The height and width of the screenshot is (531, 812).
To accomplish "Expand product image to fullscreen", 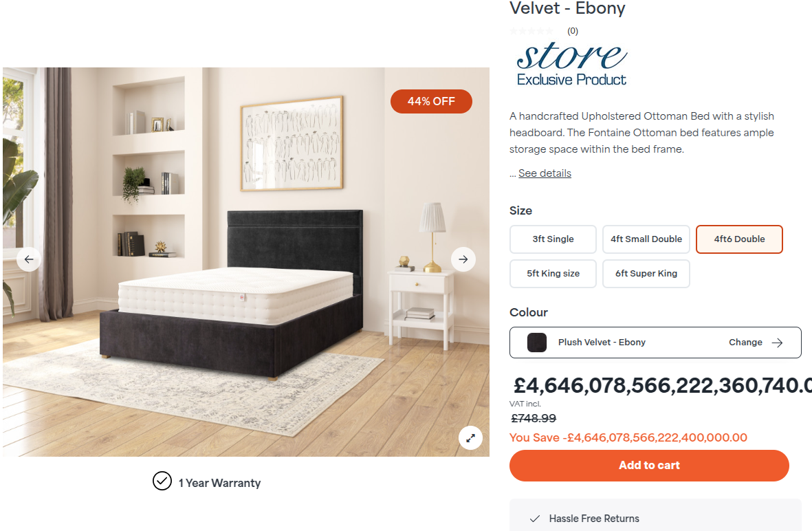I will (x=470, y=437).
